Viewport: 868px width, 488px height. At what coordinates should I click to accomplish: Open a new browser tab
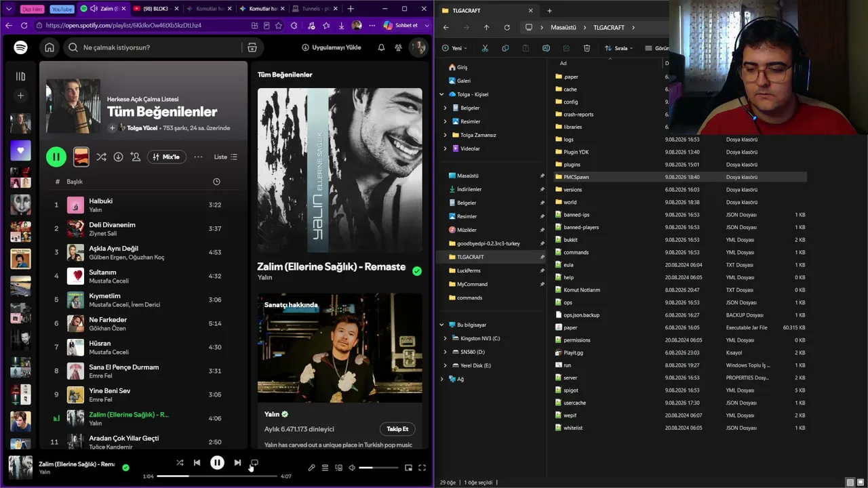pos(351,9)
